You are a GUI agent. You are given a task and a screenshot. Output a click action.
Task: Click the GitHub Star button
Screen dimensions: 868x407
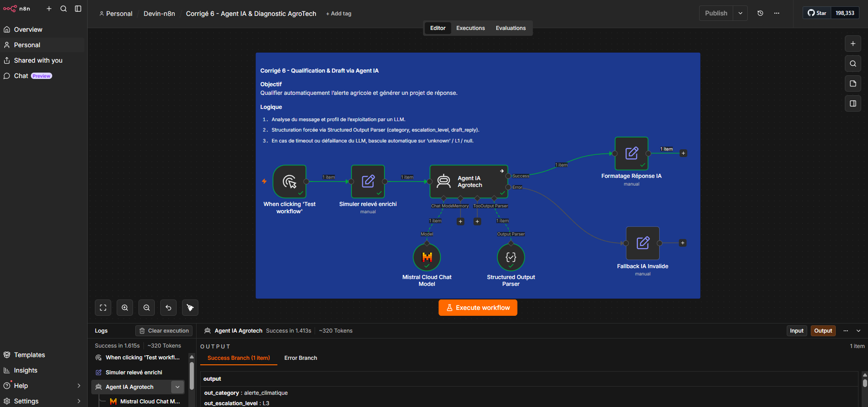click(x=817, y=13)
